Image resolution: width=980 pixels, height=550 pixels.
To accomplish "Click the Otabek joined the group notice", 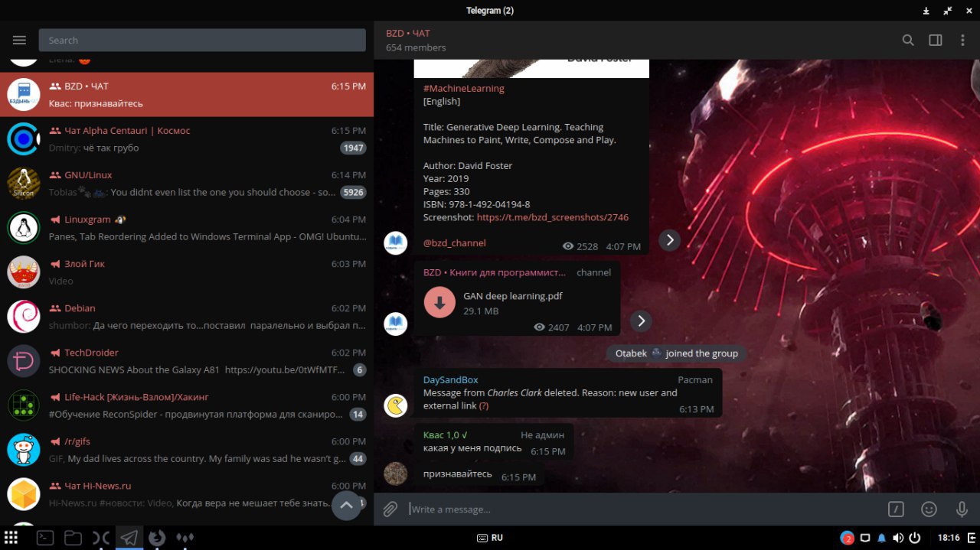I will 677,353.
